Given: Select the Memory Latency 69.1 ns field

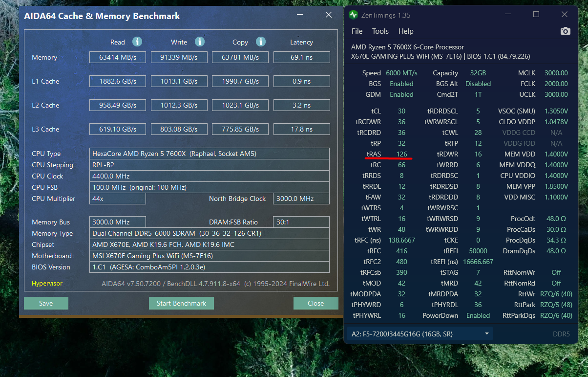Looking at the screenshot, I should point(301,57).
